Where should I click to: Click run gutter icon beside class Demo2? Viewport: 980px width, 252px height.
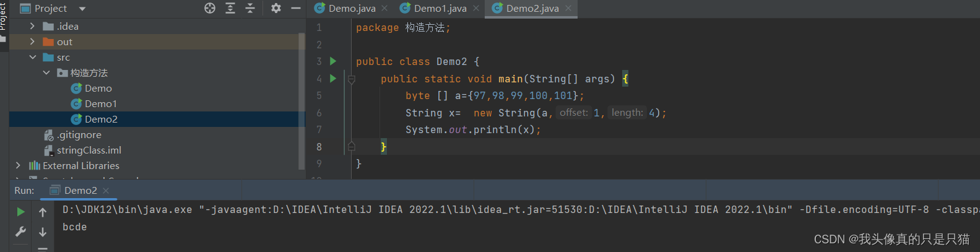(333, 61)
